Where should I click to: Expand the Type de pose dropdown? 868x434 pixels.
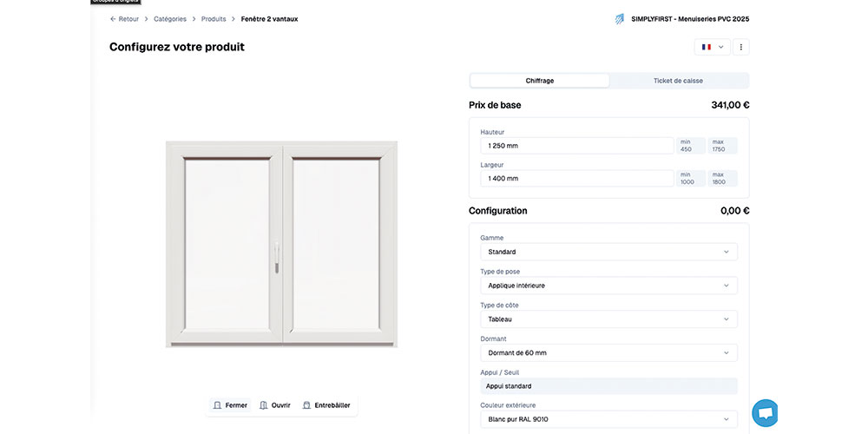[608, 286]
